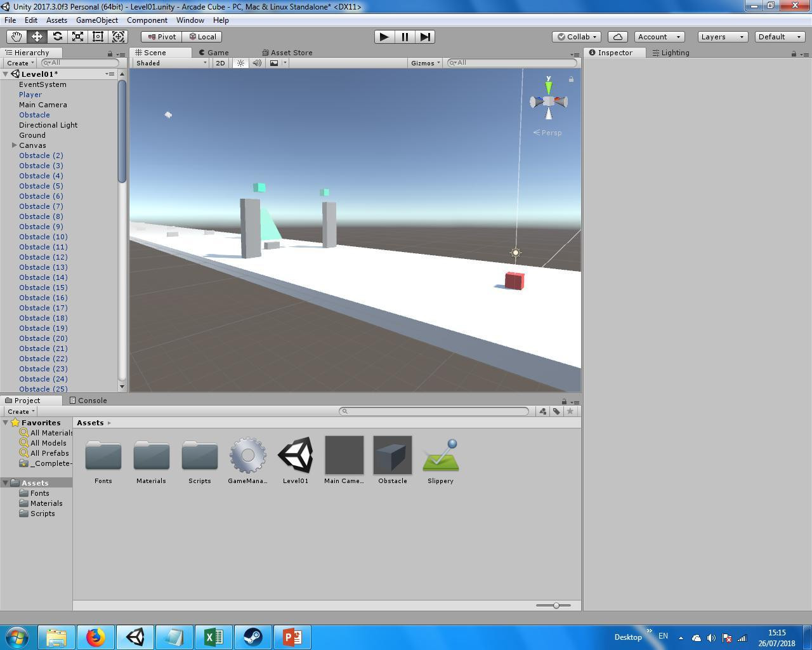This screenshot has width=812, height=650.
Task: Click the Pause button
Action: click(x=405, y=37)
